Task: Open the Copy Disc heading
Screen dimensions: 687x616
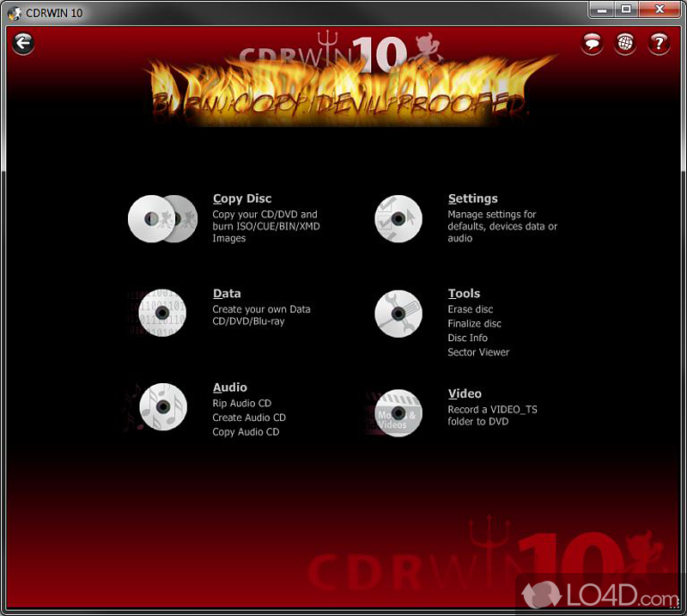Action: point(242,198)
